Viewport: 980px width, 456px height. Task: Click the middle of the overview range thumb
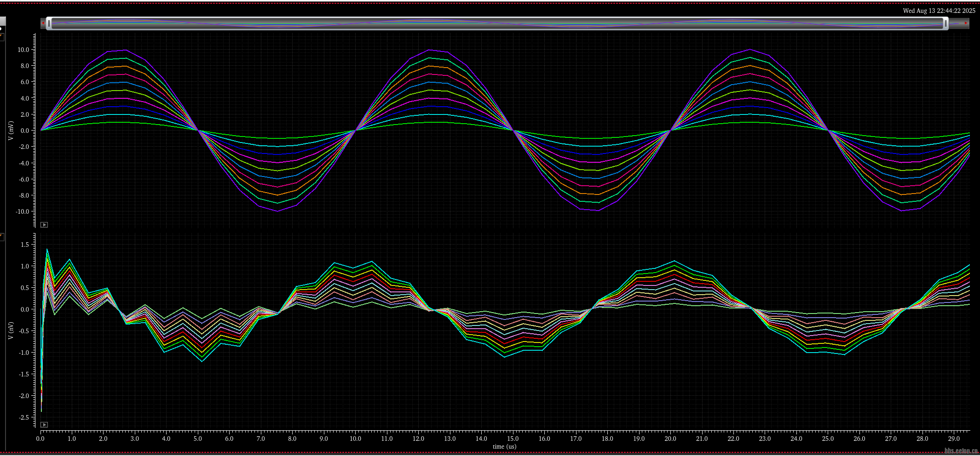tap(497, 23)
